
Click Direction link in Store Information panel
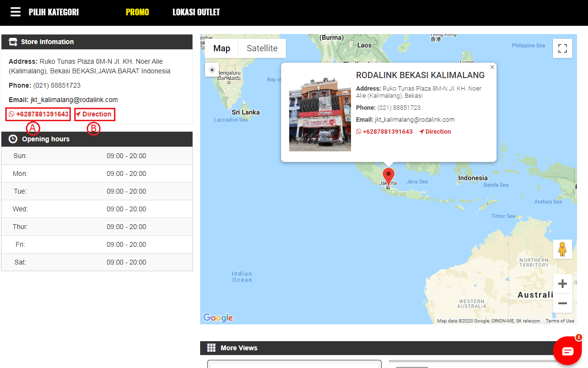click(95, 114)
